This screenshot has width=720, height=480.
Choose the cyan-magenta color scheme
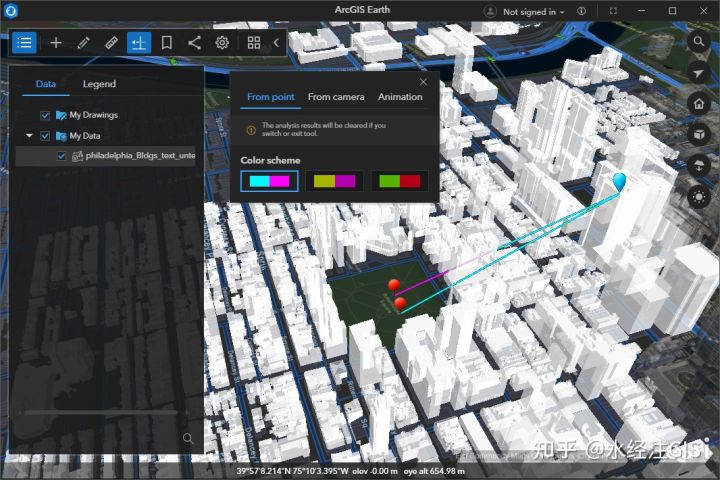pos(269,181)
